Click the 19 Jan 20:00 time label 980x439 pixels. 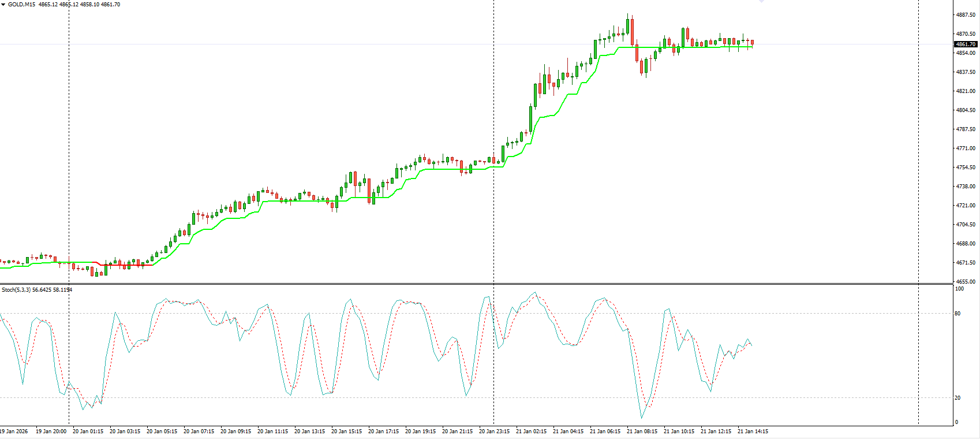51,431
